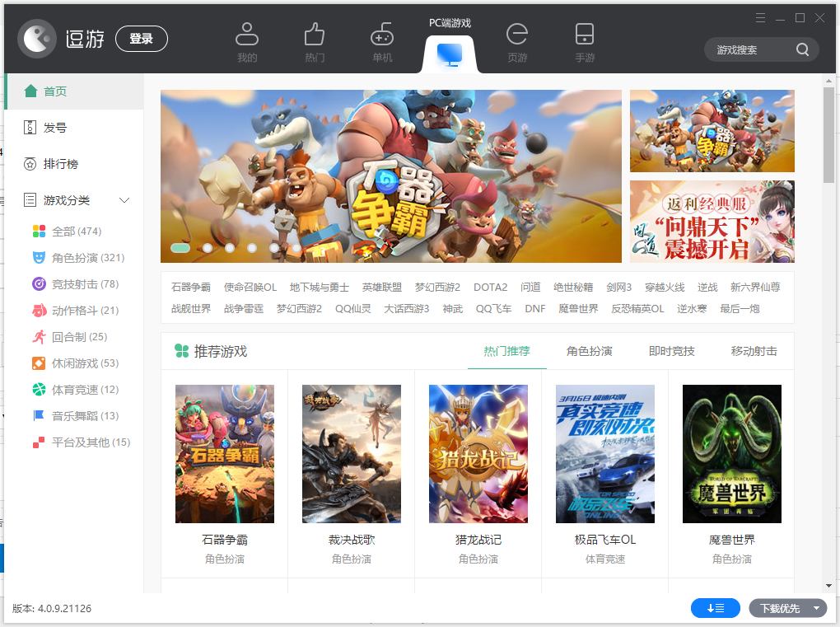Click the 首页 home icon
840x627 pixels.
(30, 91)
